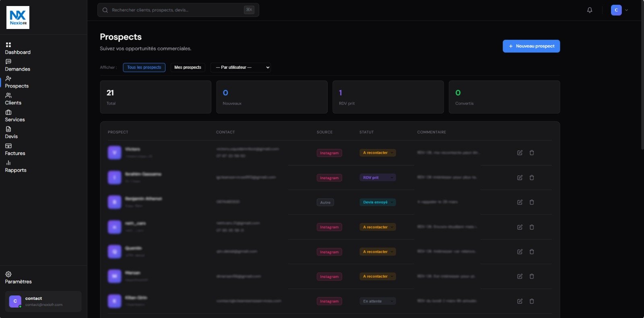The image size is (644, 318).
Task: Click the Instagram badge in the En attente row
Action: click(329, 301)
